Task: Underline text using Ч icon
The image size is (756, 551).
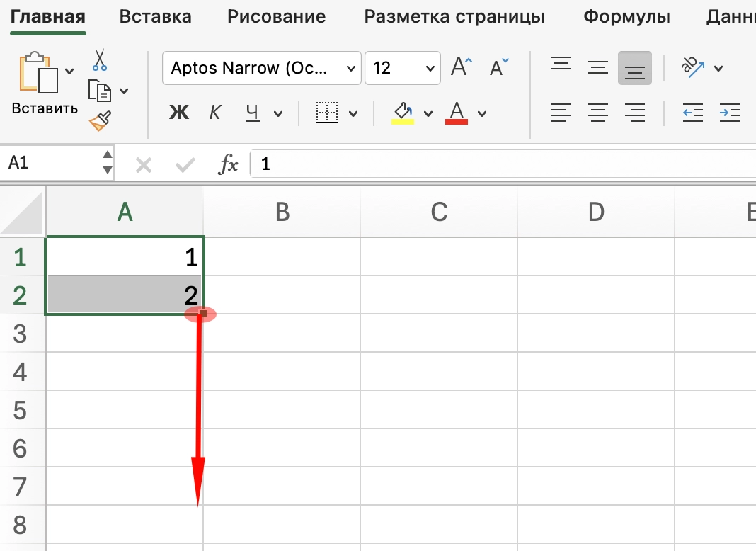Action: [x=251, y=113]
